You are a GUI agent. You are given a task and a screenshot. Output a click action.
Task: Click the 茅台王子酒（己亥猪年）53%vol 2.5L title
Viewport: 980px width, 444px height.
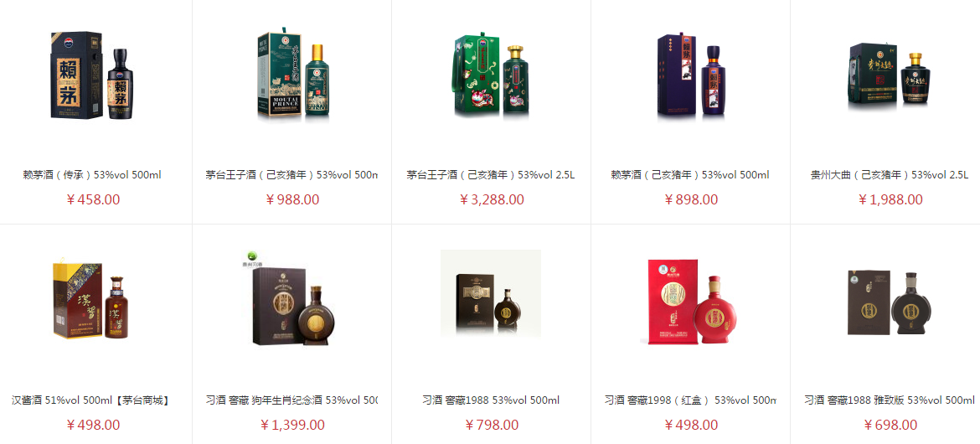pyautogui.click(x=491, y=175)
